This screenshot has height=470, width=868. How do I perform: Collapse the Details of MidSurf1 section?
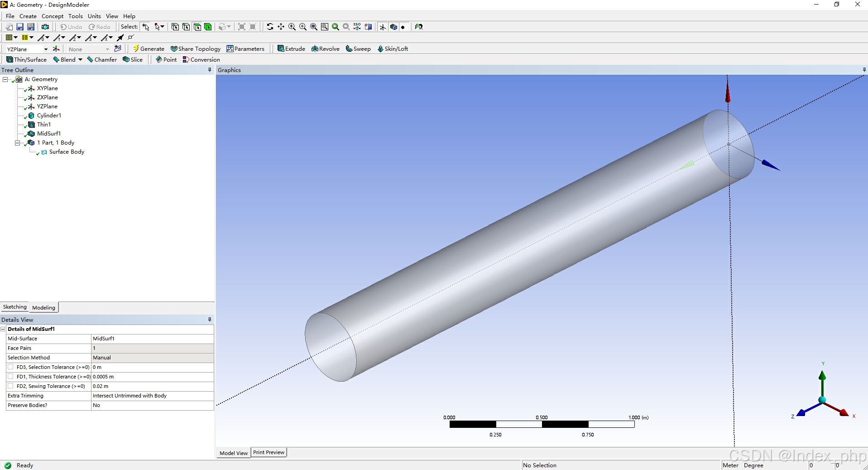3,329
